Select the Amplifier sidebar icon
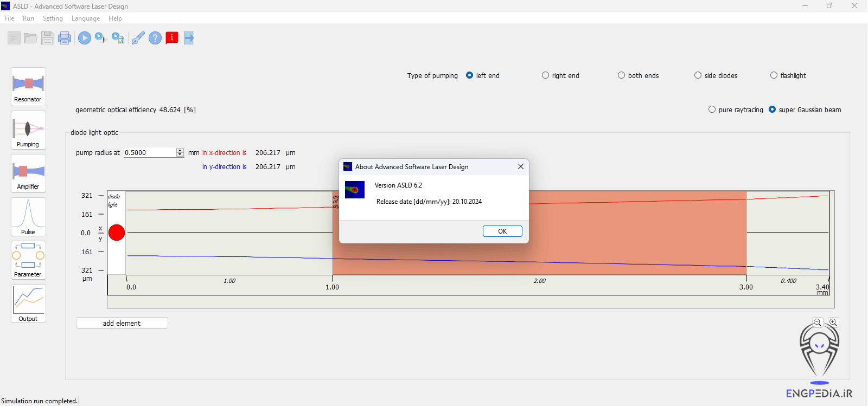 click(x=28, y=173)
